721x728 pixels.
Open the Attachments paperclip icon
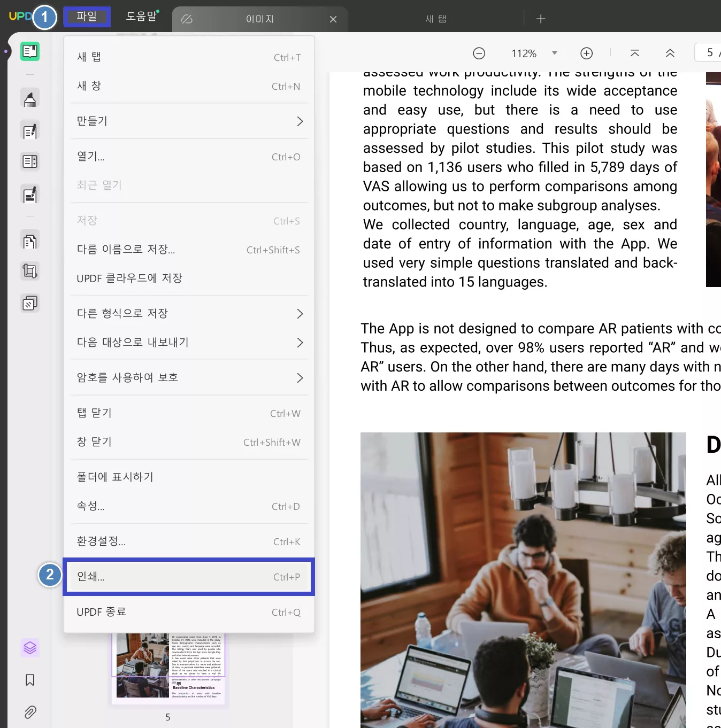tap(30, 712)
